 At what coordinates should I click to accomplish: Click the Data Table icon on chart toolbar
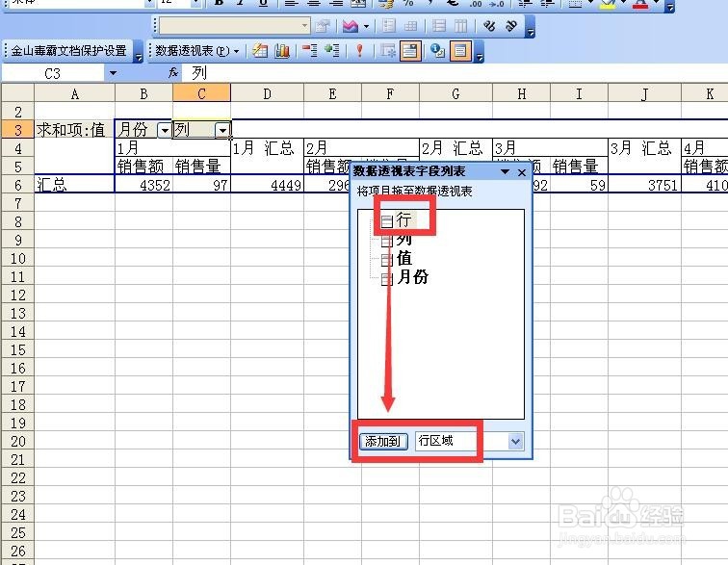(410, 26)
